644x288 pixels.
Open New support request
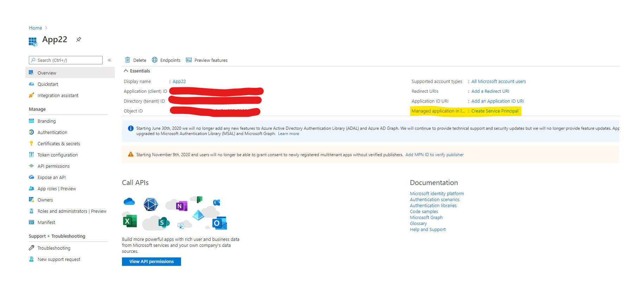coord(59,259)
